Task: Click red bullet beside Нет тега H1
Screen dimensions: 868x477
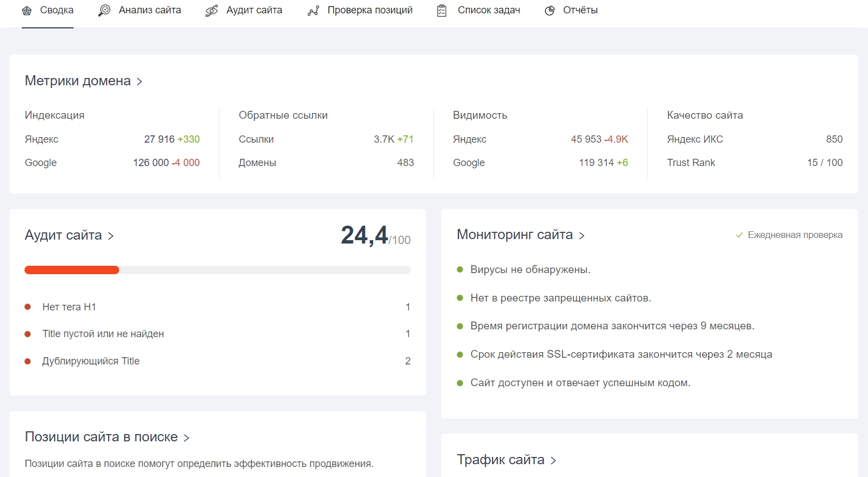Action: 28,307
